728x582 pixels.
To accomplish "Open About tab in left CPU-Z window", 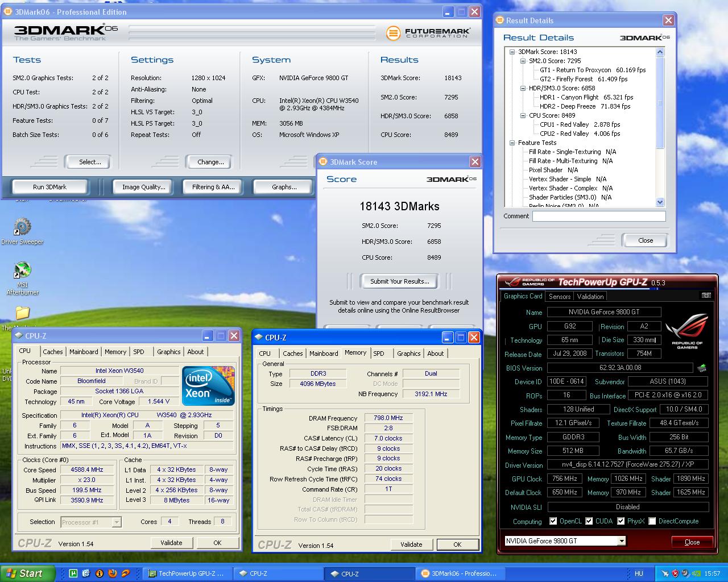I will [196, 352].
